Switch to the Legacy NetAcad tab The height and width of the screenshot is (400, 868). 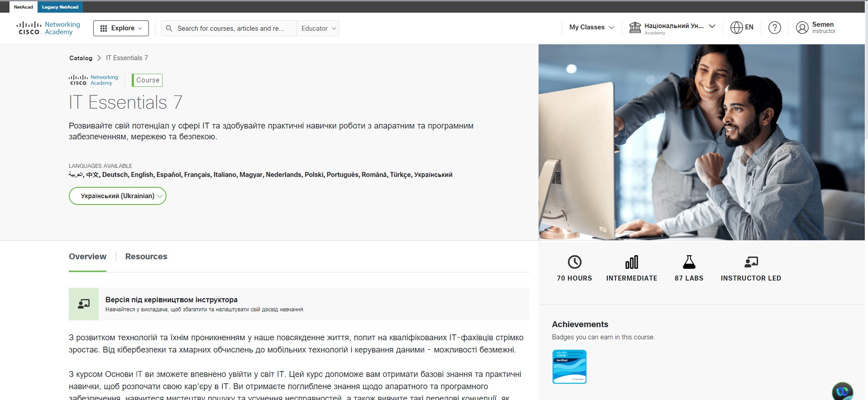pyautogui.click(x=60, y=7)
